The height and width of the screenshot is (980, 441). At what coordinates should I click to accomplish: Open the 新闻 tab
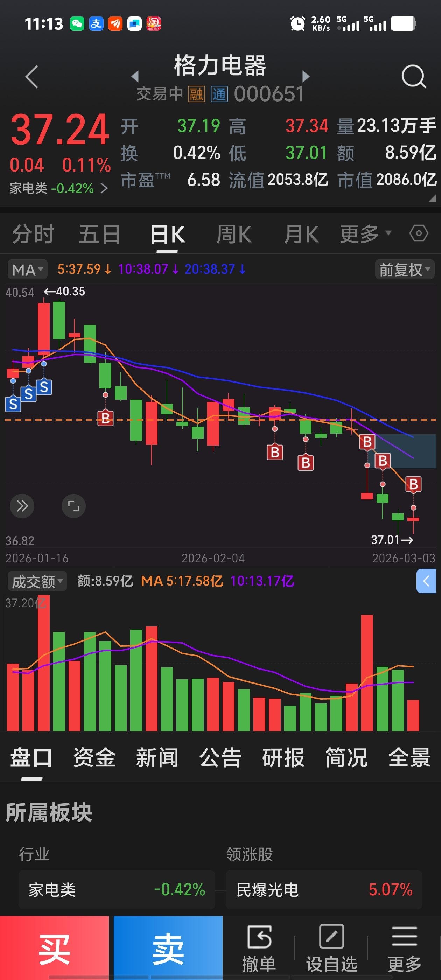[x=157, y=757]
